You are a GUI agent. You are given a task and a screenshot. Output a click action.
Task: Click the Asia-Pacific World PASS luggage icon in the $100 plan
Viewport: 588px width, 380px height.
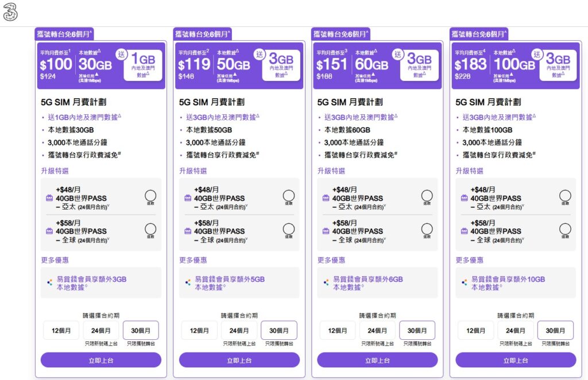[49, 198]
